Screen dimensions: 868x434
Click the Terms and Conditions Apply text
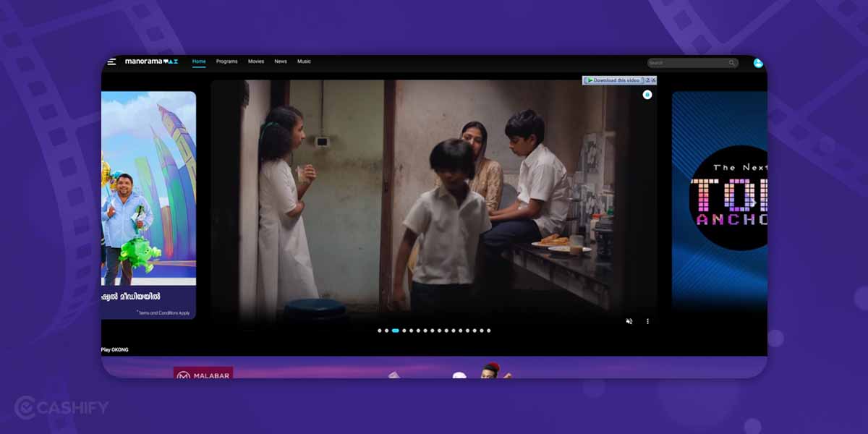pyautogui.click(x=163, y=312)
